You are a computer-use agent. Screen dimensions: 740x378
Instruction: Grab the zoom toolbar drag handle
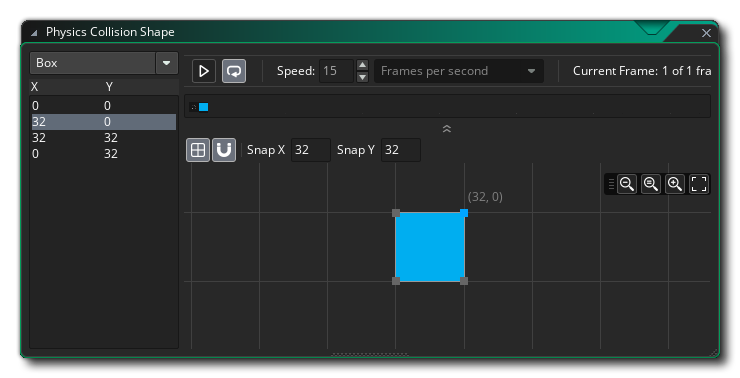tap(611, 184)
